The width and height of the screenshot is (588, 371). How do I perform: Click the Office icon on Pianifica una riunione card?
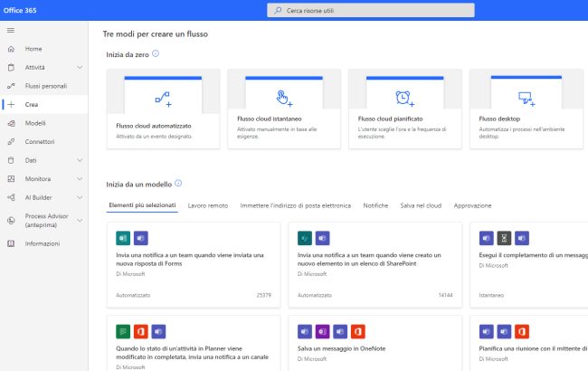point(522,331)
